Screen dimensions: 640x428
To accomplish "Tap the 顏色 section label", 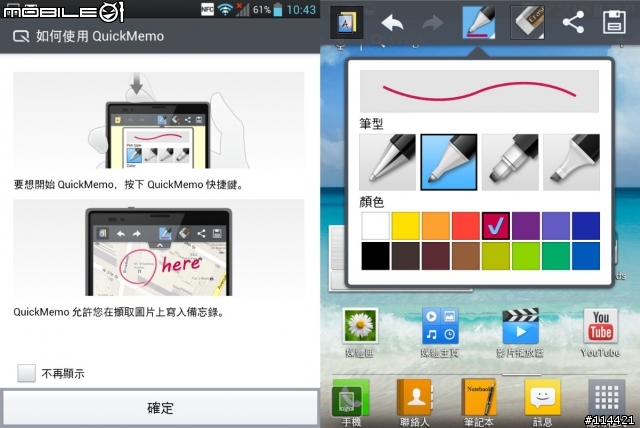I will (x=371, y=202).
